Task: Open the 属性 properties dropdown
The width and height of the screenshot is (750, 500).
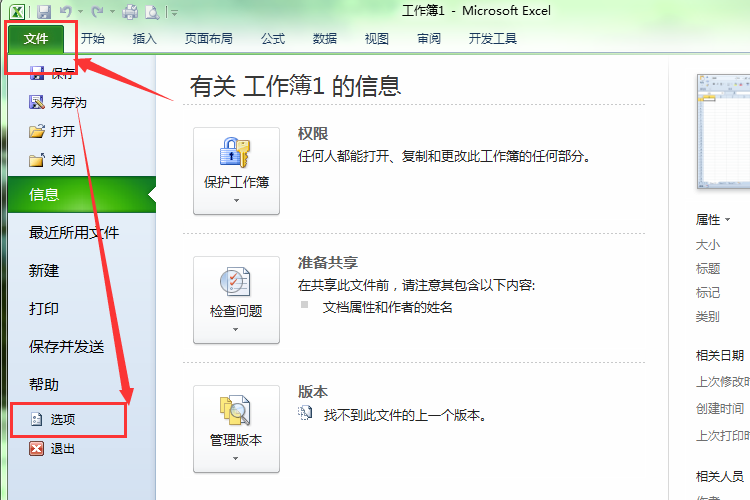Action: 713,220
